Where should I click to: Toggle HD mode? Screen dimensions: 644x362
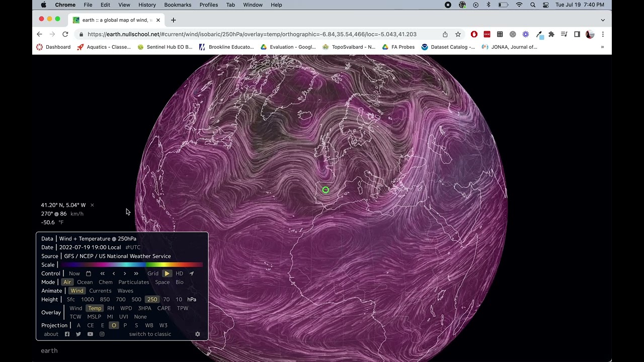point(180,274)
